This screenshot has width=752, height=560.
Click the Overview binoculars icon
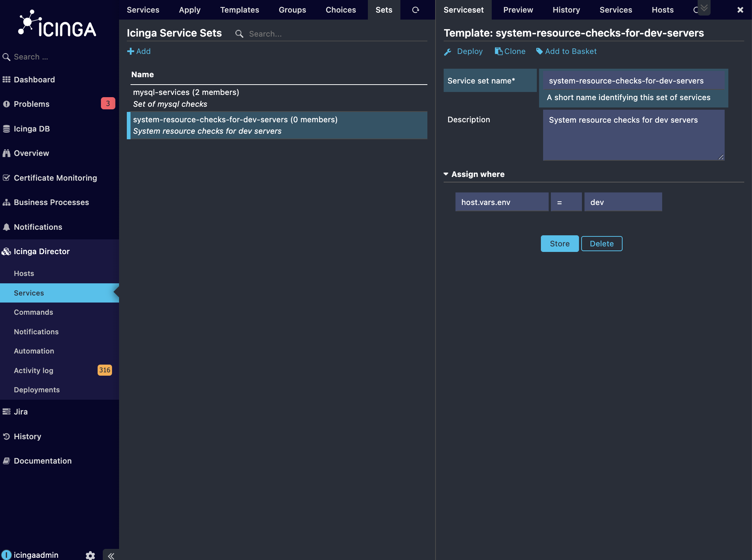[6, 153]
